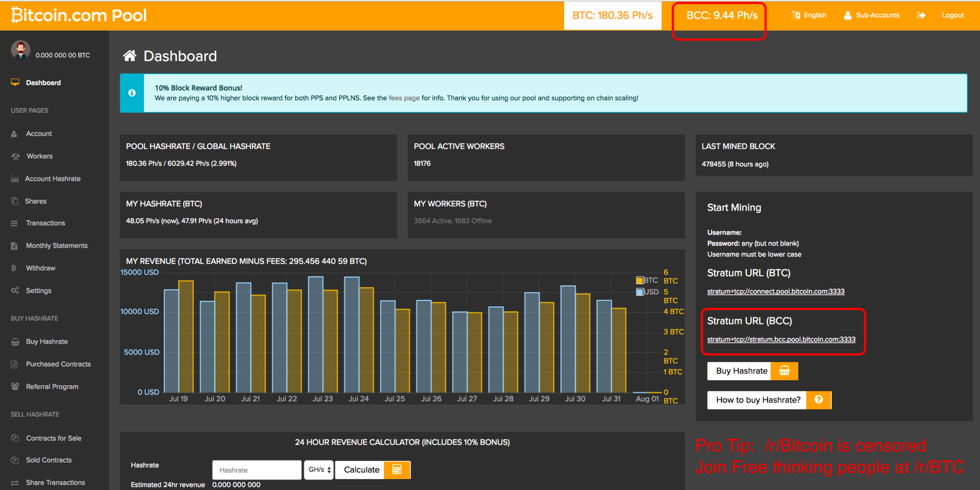Focus the Hashrate input field
Screen dimensions: 980x490
(257, 470)
